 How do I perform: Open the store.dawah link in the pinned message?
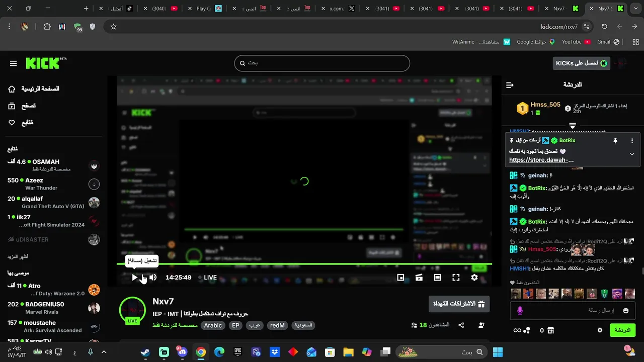click(541, 160)
